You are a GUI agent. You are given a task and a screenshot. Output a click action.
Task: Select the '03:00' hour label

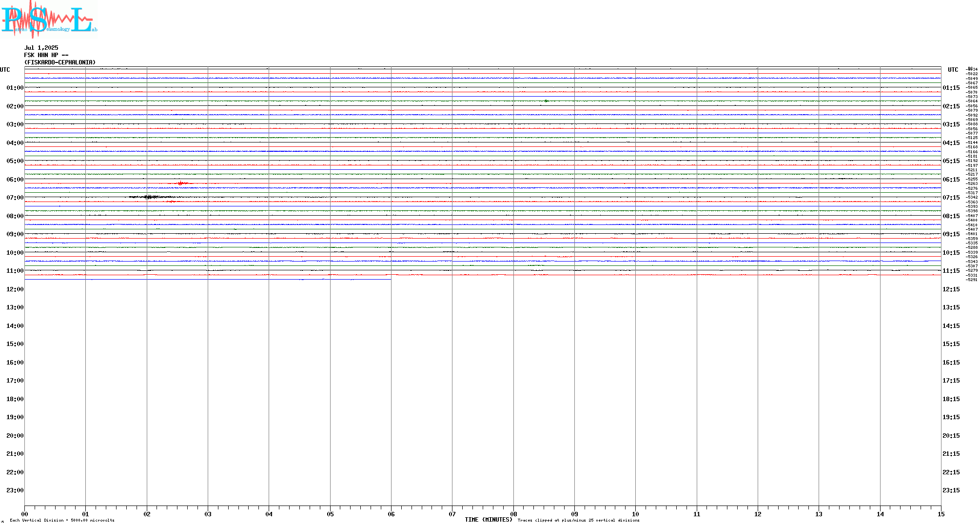click(x=15, y=124)
